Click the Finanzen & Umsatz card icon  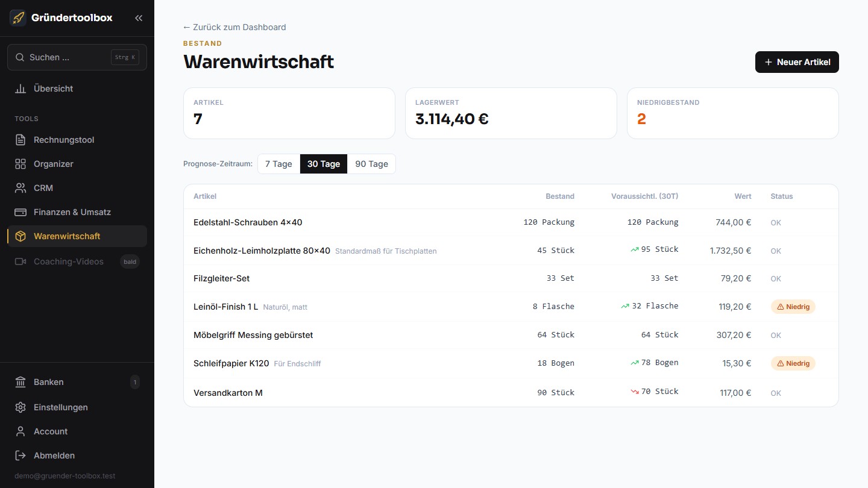click(x=20, y=212)
